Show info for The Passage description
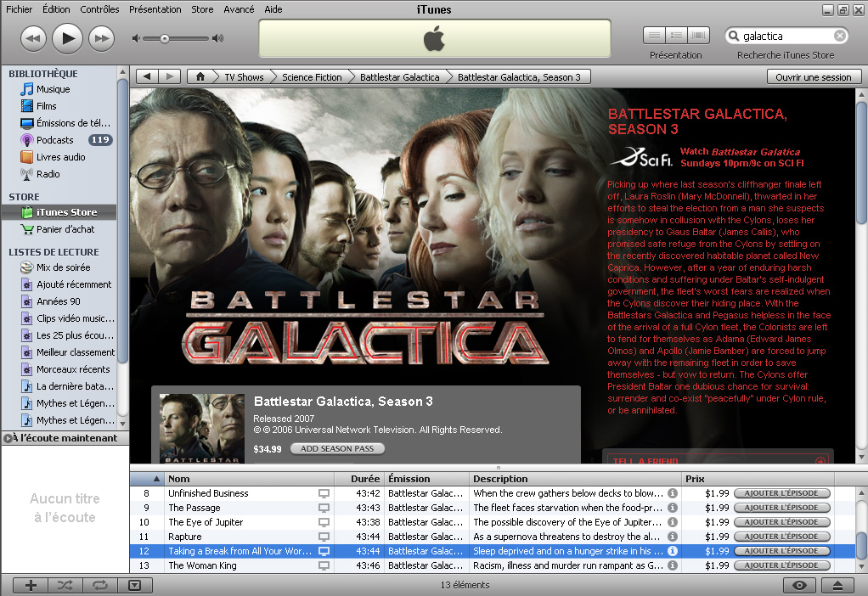868x596 pixels. coord(673,508)
